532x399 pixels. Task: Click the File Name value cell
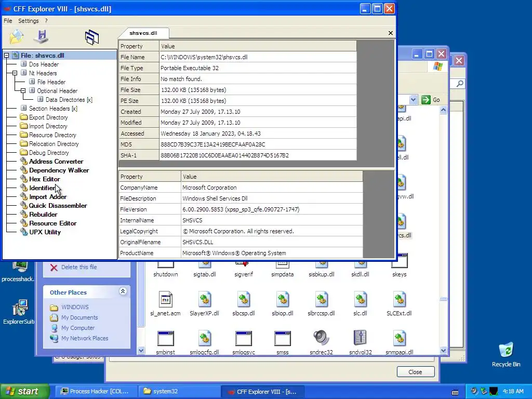coord(258,57)
